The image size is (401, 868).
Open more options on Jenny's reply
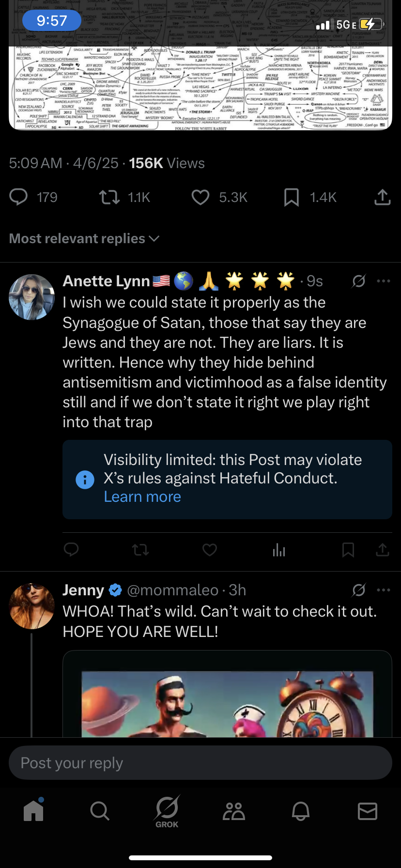[384, 590]
